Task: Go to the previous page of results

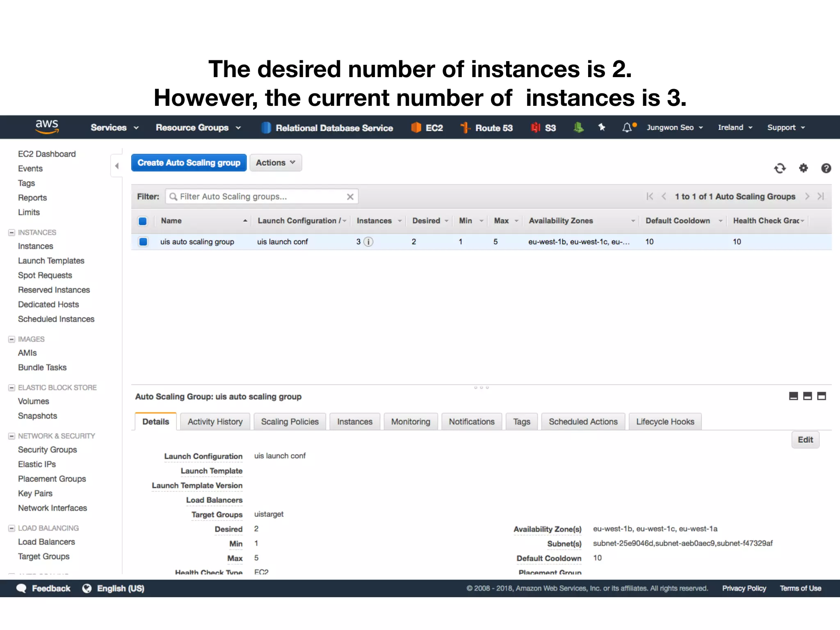Action: (664, 196)
